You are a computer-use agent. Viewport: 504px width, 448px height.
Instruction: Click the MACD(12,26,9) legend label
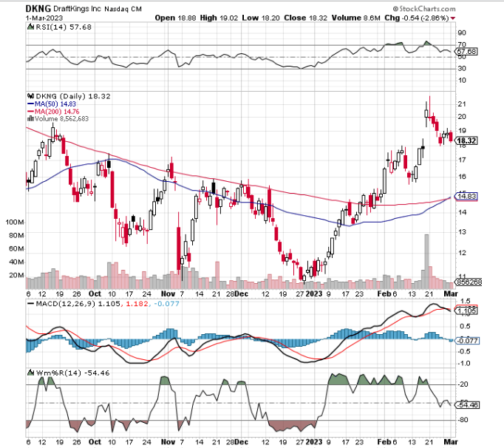(66, 304)
